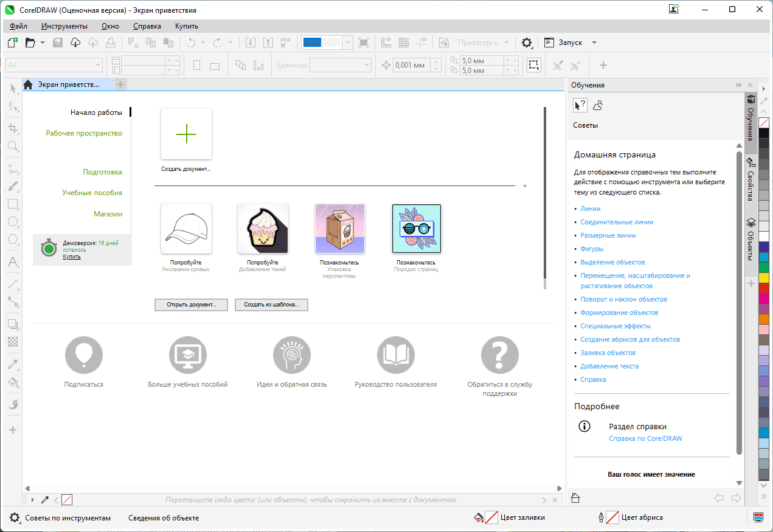This screenshot has width=773, height=532.
Task: Select Учебные пособия in welcome sidebar
Action: 92,193
